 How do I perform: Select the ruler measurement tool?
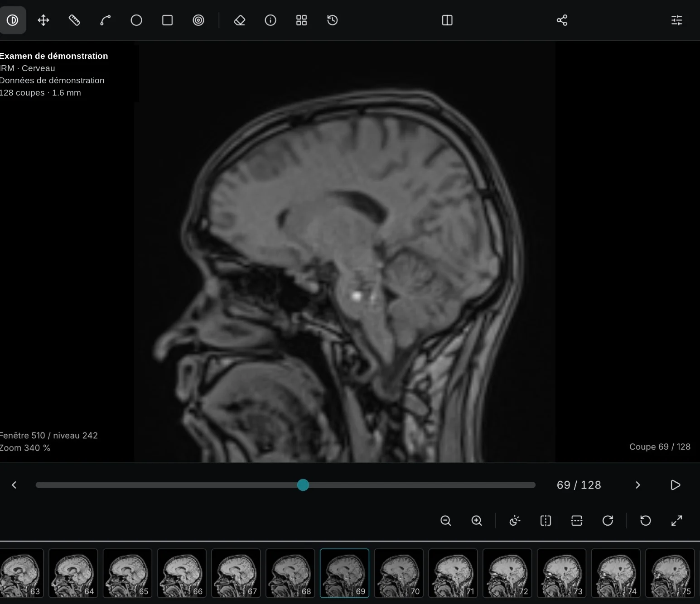pyautogui.click(x=74, y=20)
